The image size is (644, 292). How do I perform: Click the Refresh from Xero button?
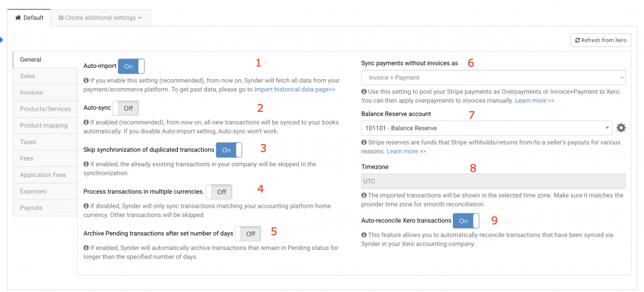click(x=600, y=40)
